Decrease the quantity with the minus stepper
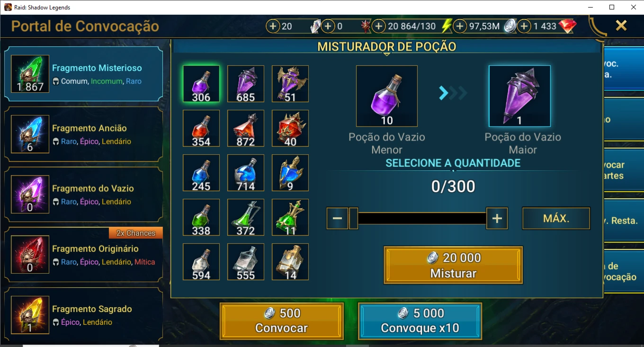 click(337, 218)
